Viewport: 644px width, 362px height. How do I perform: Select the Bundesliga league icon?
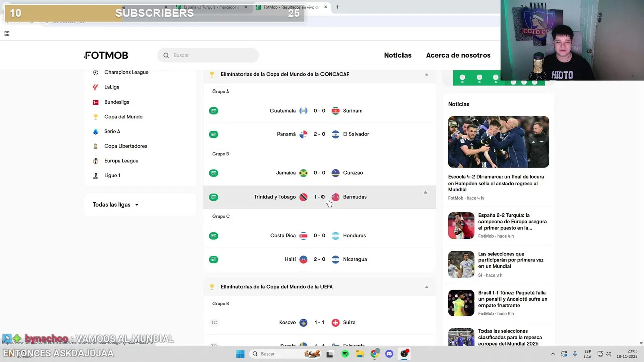point(95,102)
